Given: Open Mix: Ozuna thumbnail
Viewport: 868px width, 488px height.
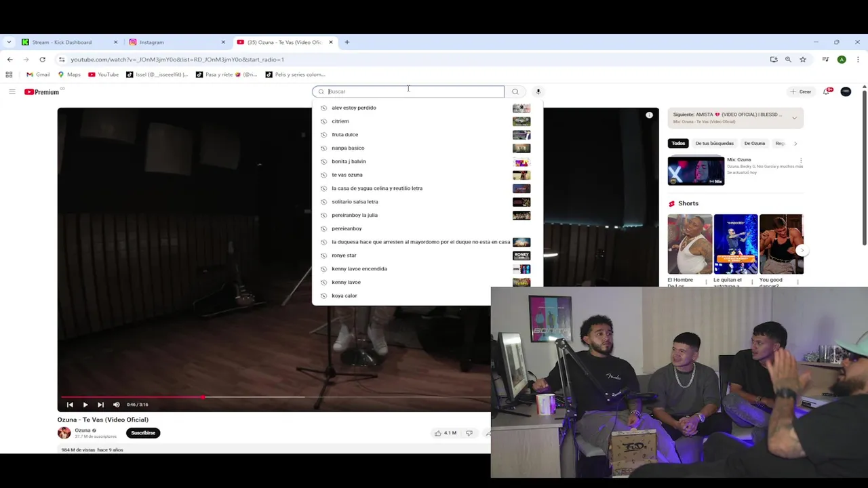Looking at the screenshot, I should point(696,170).
